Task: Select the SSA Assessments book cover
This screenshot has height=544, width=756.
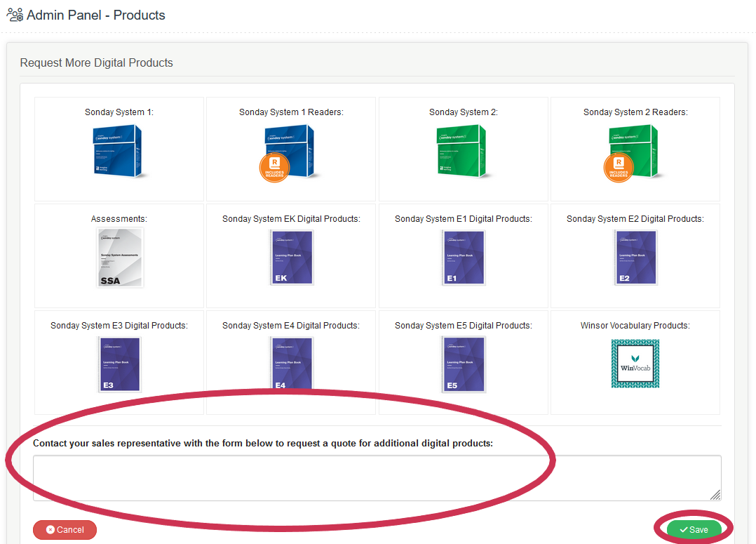Action: [119, 258]
